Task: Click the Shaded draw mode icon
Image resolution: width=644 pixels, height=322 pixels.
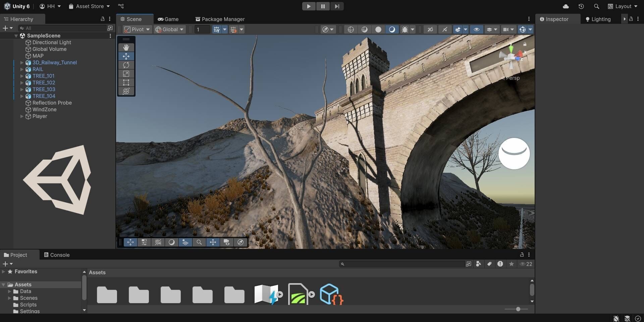Action: 392,30
